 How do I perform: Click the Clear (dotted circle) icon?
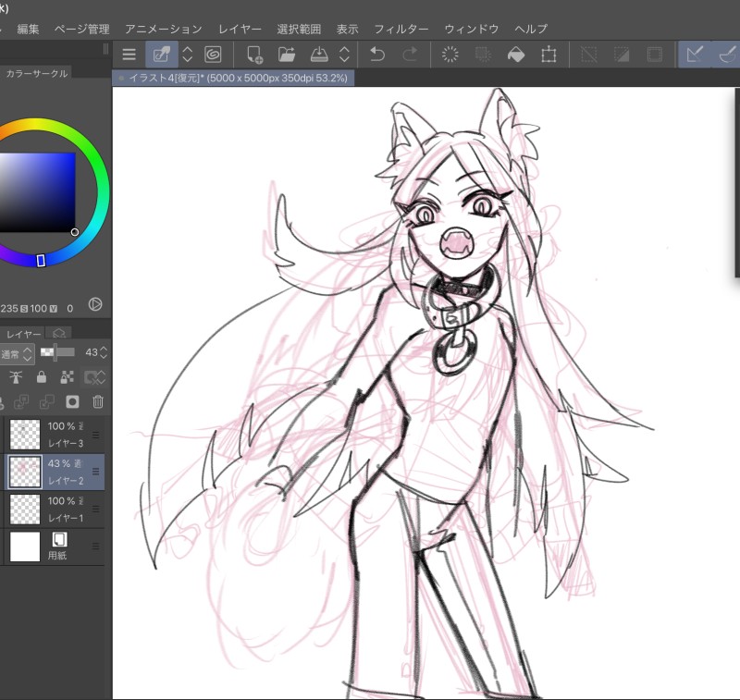(450, 55)
